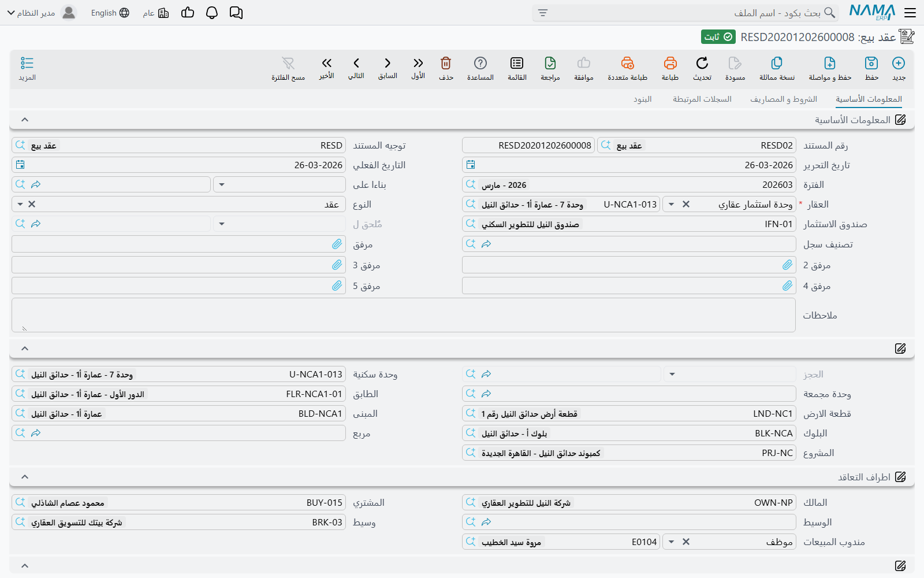This screenshot has height=578, width=924.
Task: Clear the النوع field value
Action: (32, 204)
